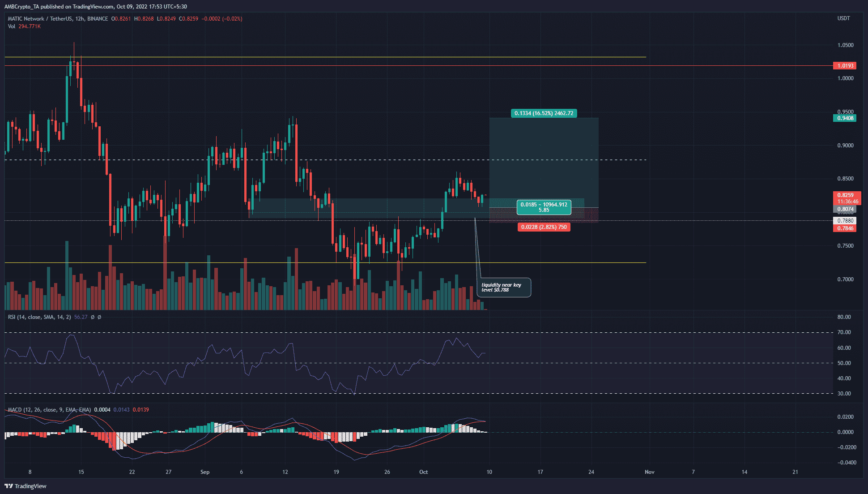868x494 pixels.
Task: Click date label 19 on time axis
Action: pos(336,472)
